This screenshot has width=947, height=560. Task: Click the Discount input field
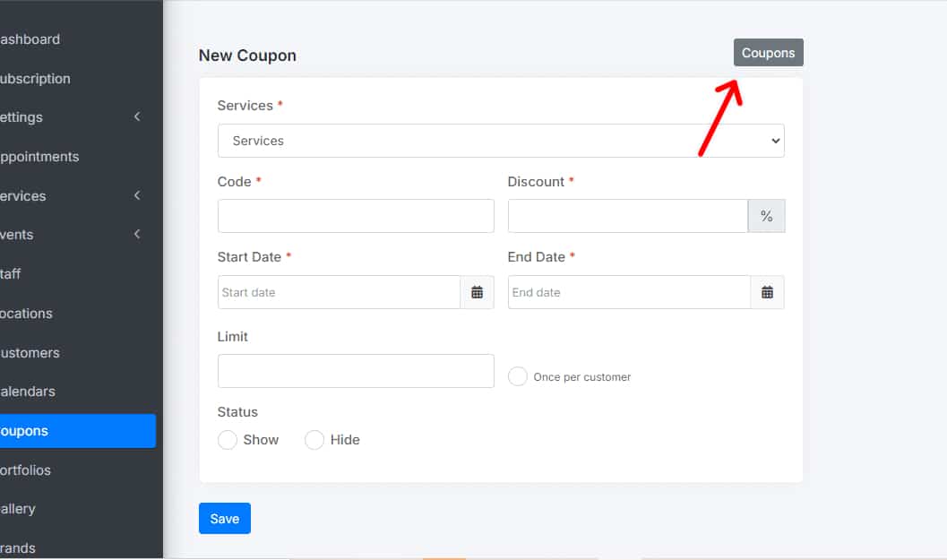[627, 216]
